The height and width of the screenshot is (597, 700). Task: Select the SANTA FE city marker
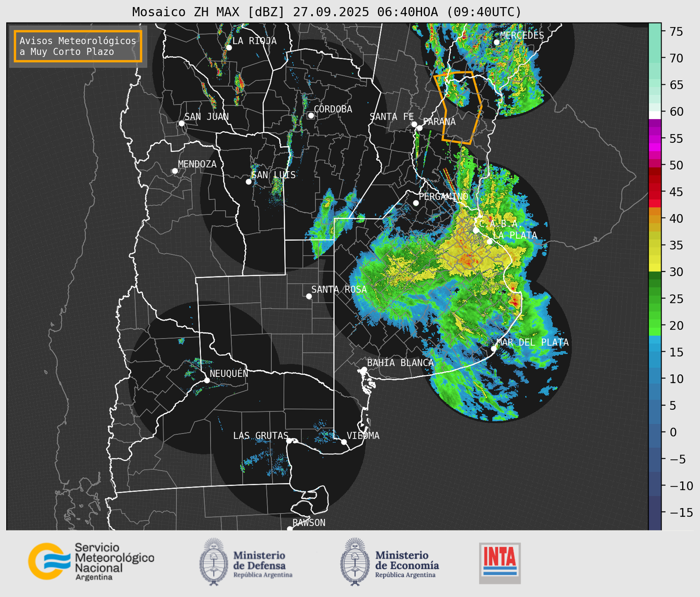(x=414, y=124)
